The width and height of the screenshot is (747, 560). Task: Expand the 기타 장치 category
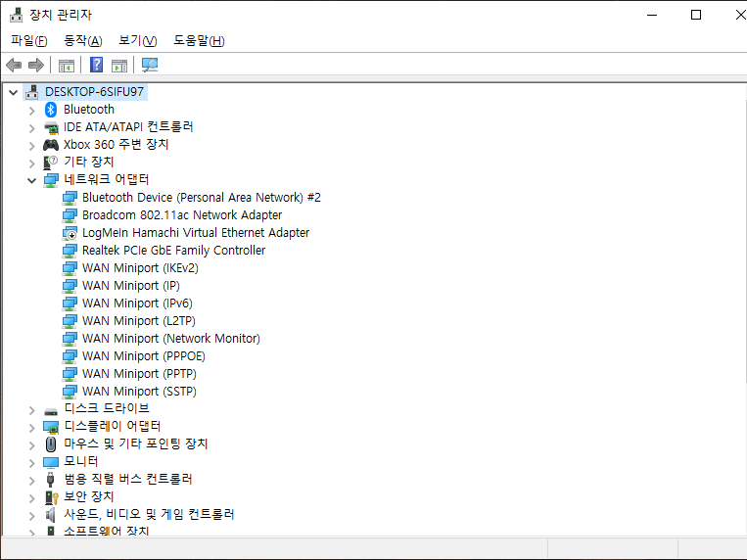32,163
